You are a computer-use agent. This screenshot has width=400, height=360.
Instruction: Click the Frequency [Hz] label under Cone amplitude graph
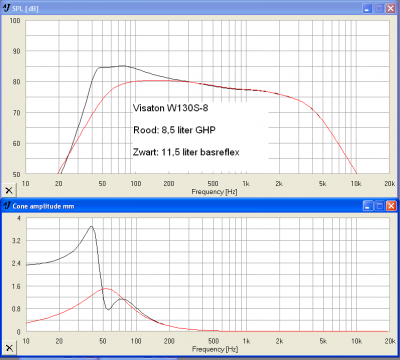coord(215,349)
